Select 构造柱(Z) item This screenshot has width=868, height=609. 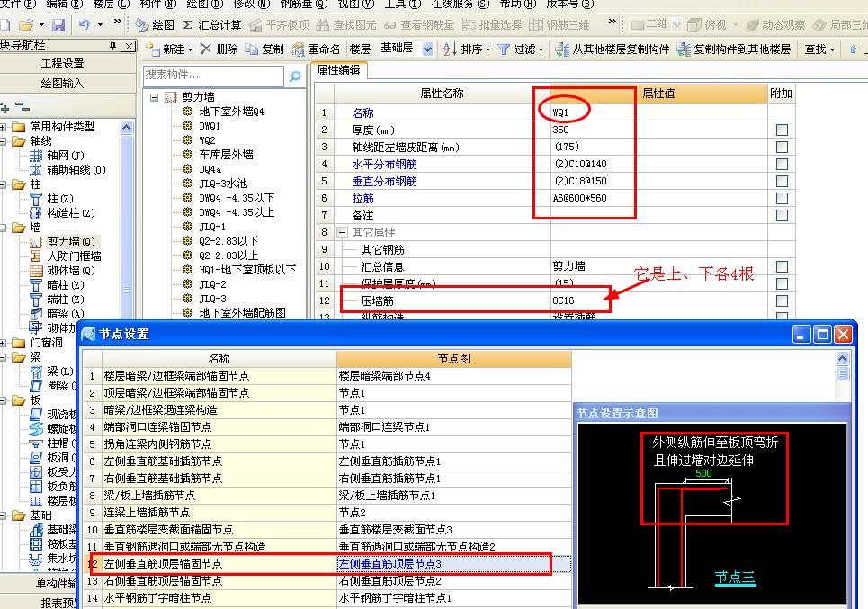(70, 212)
